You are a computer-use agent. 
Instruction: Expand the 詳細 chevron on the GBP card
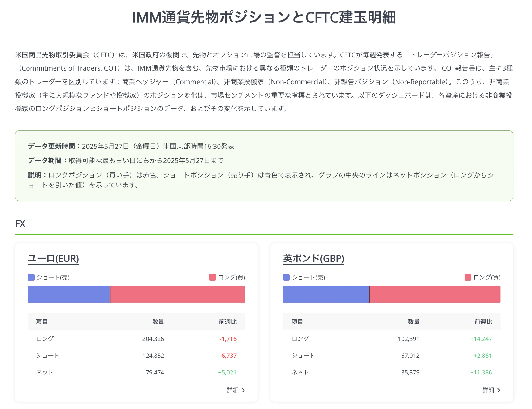point(500,390)
